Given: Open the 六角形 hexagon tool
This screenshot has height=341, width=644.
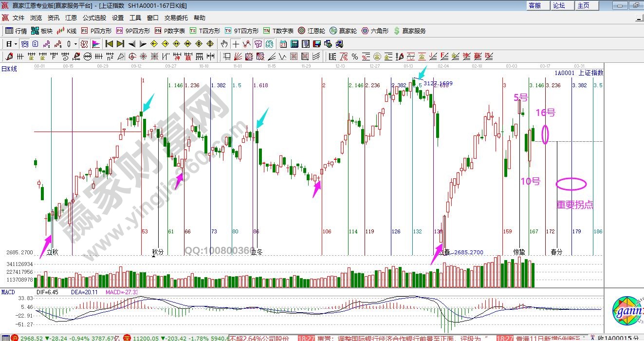Looking at the screenshot, I should point(375,31).
